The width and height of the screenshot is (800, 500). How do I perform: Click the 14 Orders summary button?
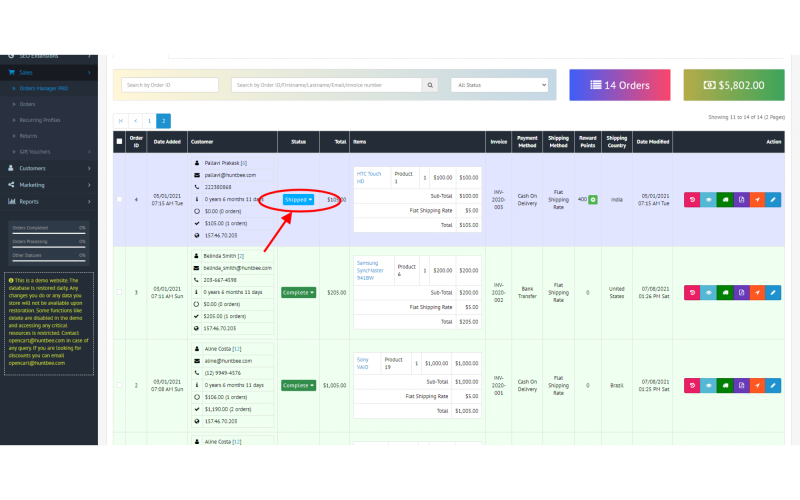click(x=620, y=85)
